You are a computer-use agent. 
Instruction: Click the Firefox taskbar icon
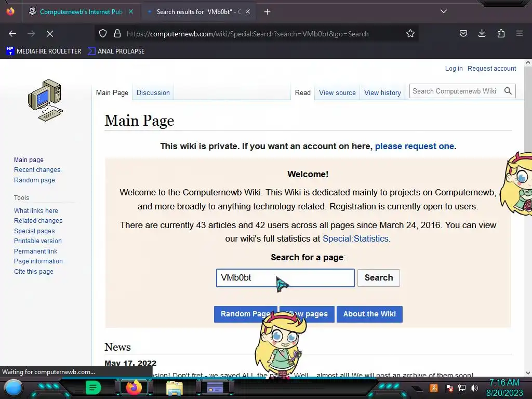pyautogui.click(x=134, y=388)
